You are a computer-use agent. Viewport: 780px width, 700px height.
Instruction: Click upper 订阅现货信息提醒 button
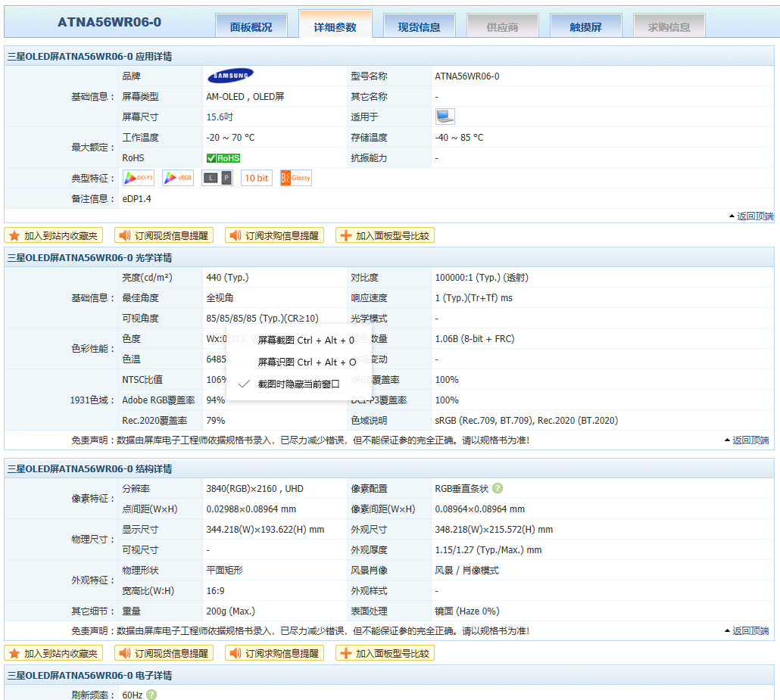point(164,235)
